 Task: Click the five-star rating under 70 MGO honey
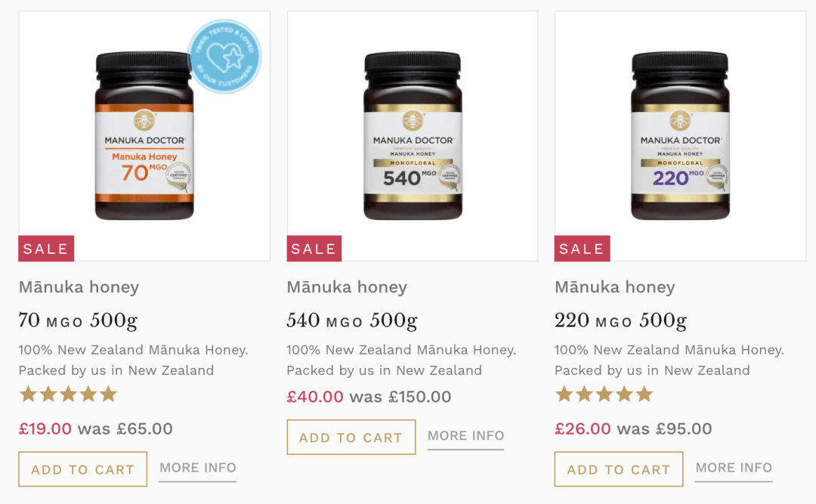pos(68,394)
